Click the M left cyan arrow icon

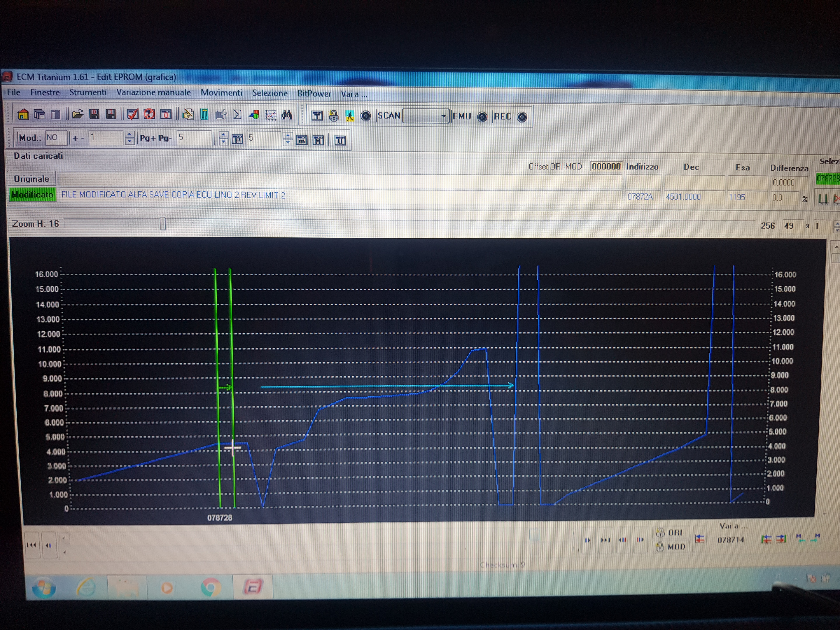tap(801, 538)
